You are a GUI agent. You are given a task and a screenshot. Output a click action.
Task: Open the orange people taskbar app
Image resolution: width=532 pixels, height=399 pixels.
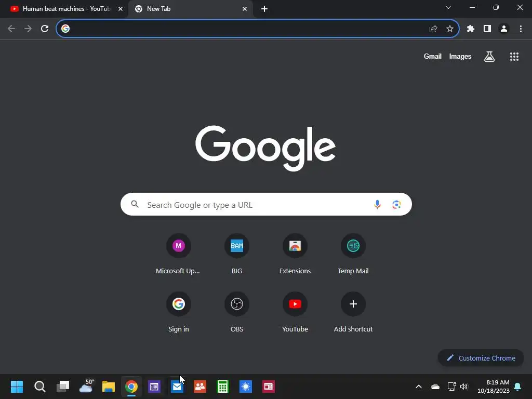pos(200,387)
